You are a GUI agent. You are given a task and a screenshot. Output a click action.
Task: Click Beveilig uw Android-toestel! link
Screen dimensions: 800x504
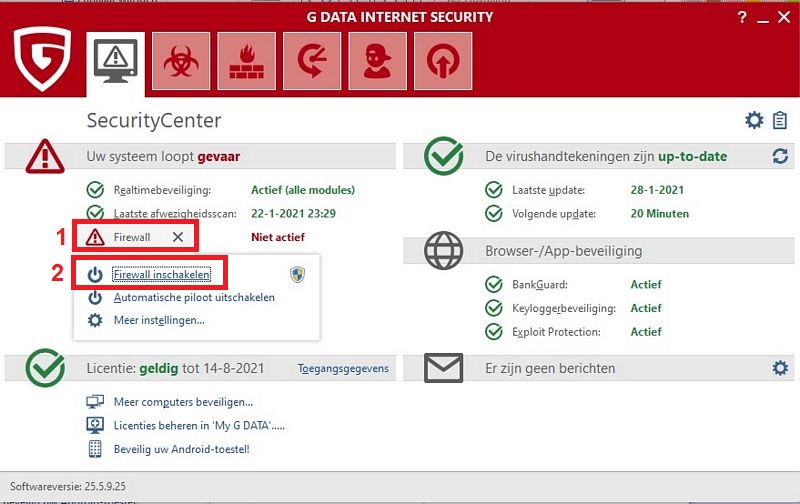(x=182, y=449)
